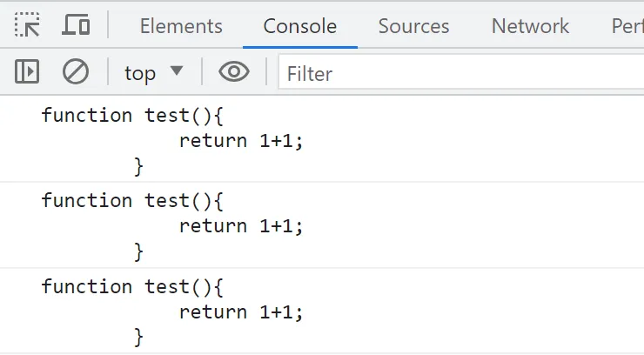Click 'return 1+1;' in the third log entry

tap(241, 311)
